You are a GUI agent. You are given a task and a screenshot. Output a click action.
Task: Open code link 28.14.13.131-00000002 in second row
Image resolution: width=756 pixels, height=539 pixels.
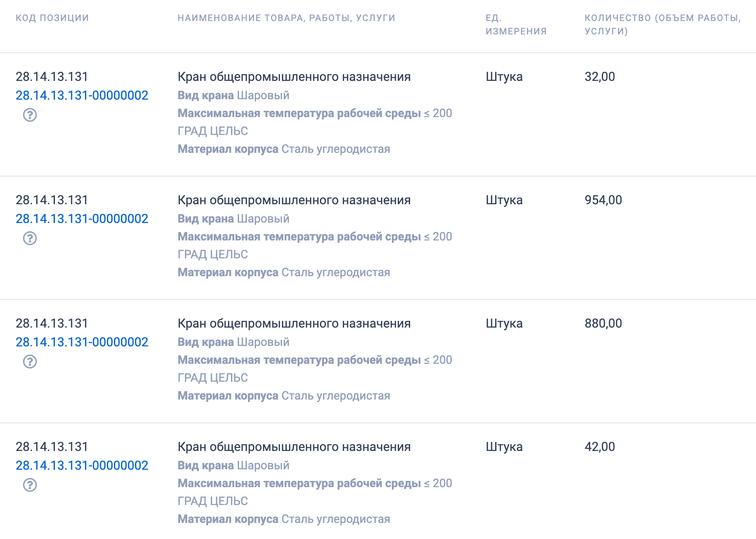pos(82,219)
